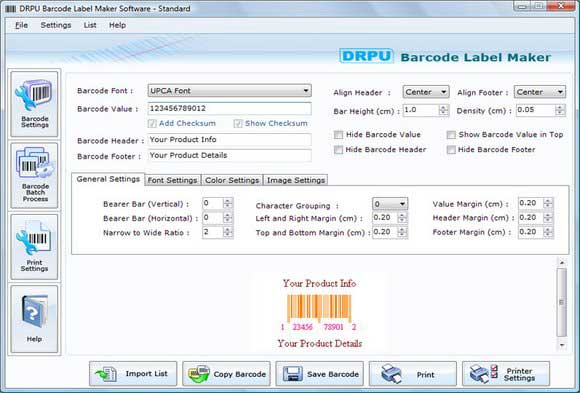Viewport: 580px width, 393px height.
Task: Click the app icon in the title bar
Action: coord(11,9)
